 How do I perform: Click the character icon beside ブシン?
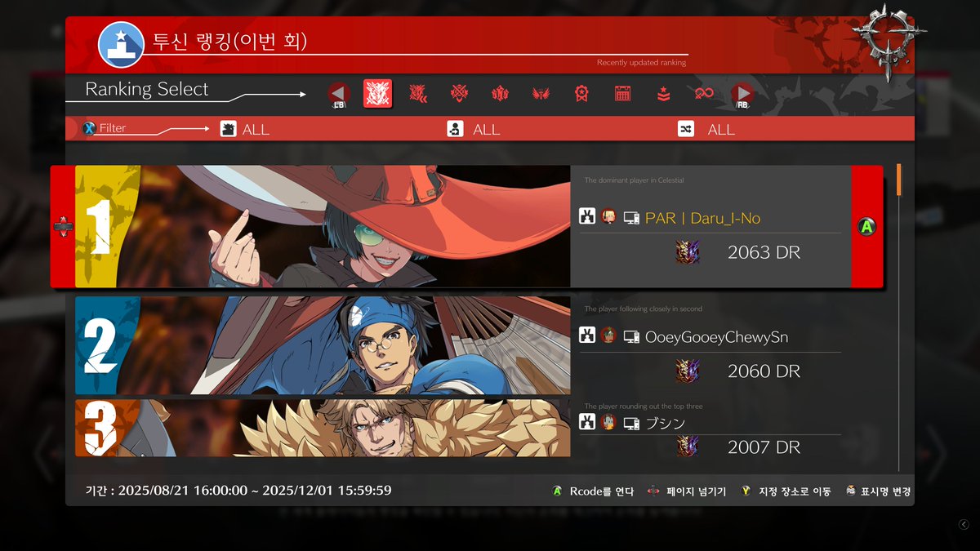586,422
